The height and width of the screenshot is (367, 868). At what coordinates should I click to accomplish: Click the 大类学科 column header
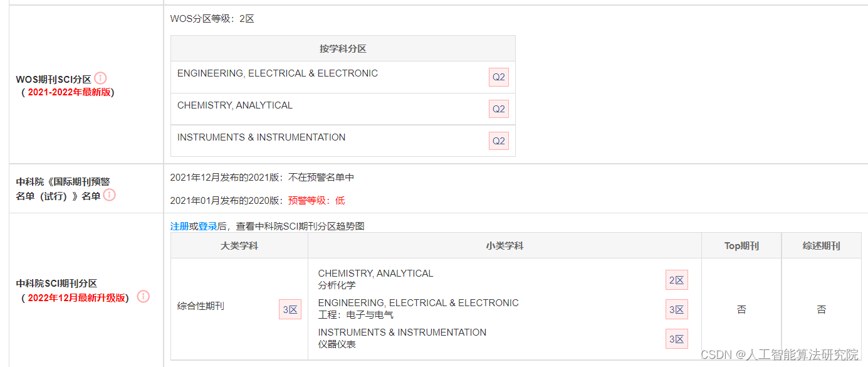(239, 246)
